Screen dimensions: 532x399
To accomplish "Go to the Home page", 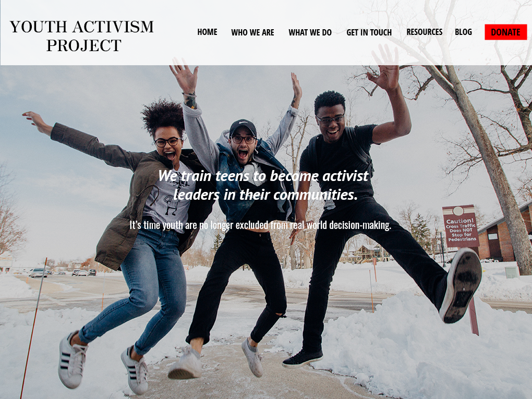I will click(207, 32).
